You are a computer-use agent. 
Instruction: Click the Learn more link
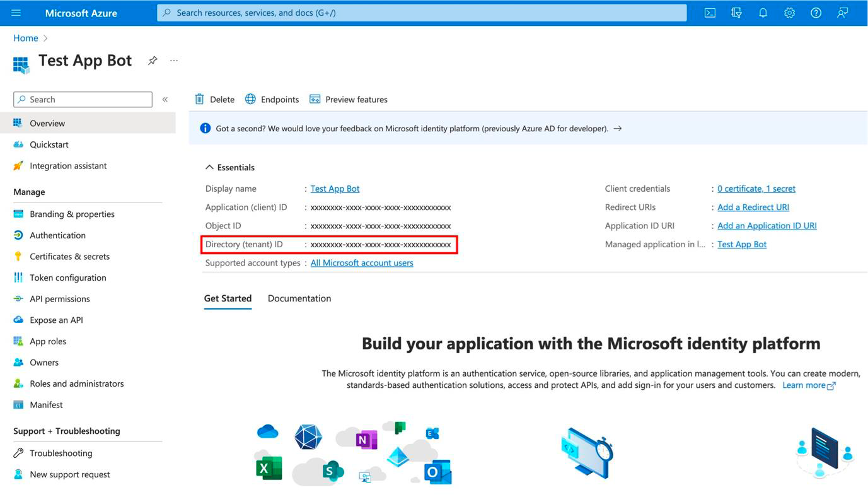pos(809,385)
